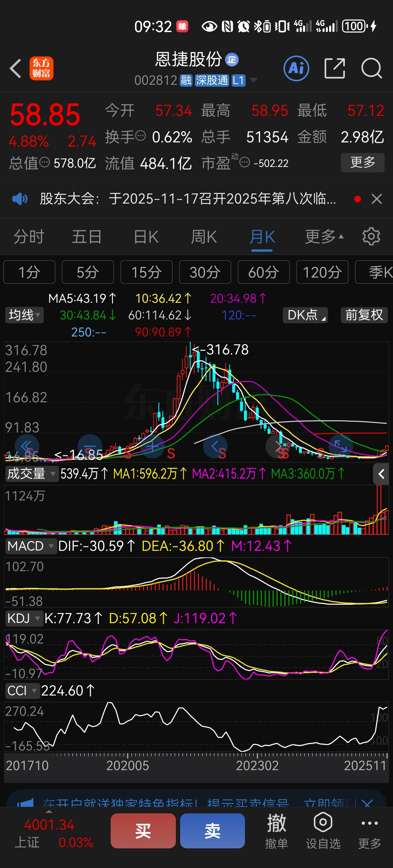
Task: Tap the L1 level tag
Action: pyautogui.click(x=238, y=80)
